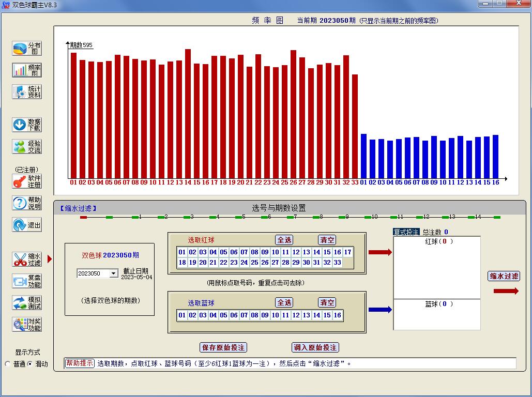Click the 退出 exit icon
The height and width of the screenshot is (397, 532).
(21, 225)
